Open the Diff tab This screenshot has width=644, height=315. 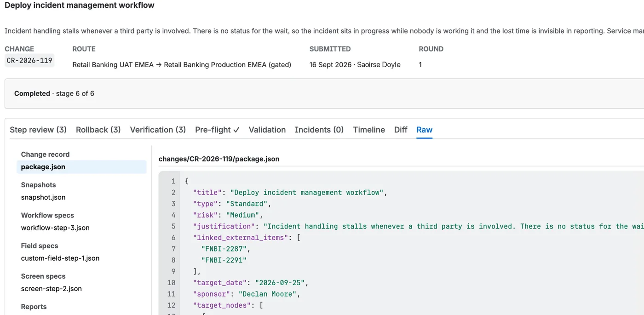tap(401, 130)
